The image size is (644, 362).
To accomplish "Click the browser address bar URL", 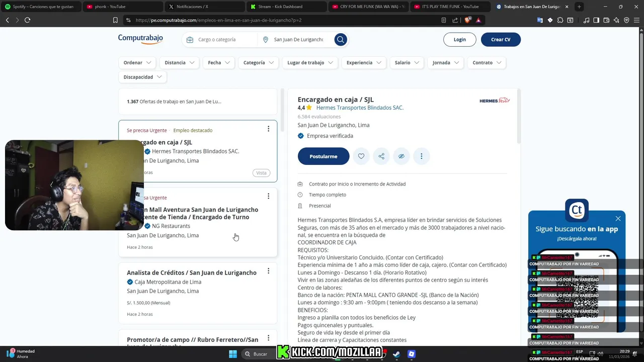I will pyautogui.click(x=219, y=20).
